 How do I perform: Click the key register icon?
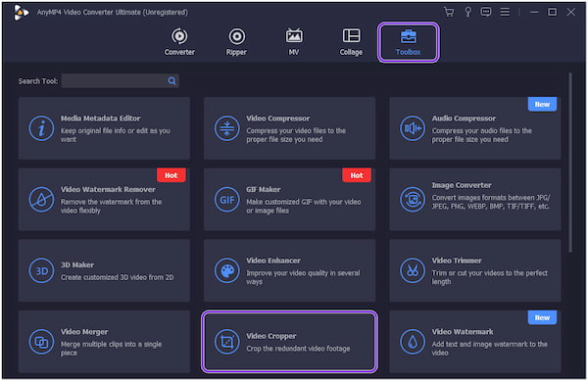pos(468,12)
